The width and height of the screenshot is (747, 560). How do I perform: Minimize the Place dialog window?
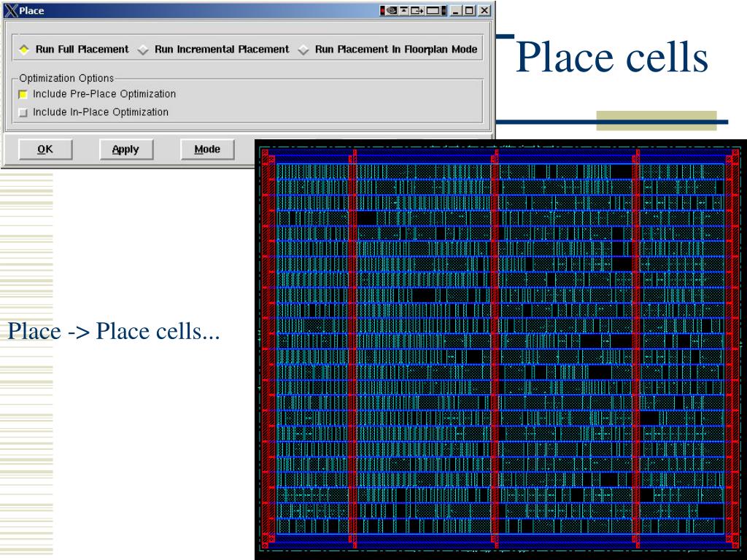456,10
